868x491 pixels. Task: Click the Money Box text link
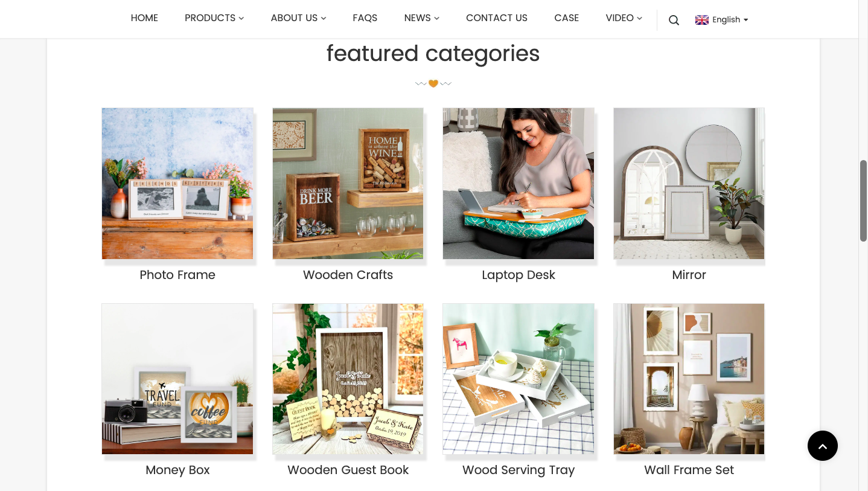coord(177,470)
